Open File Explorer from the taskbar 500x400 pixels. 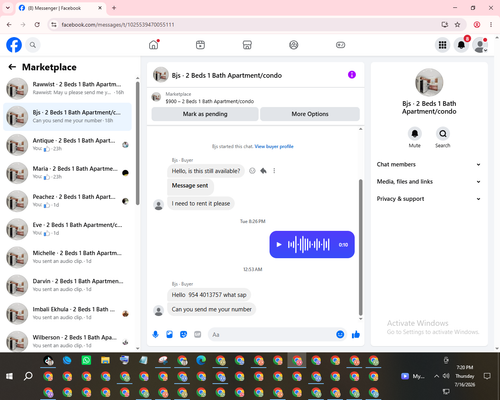tap(105, 360)
